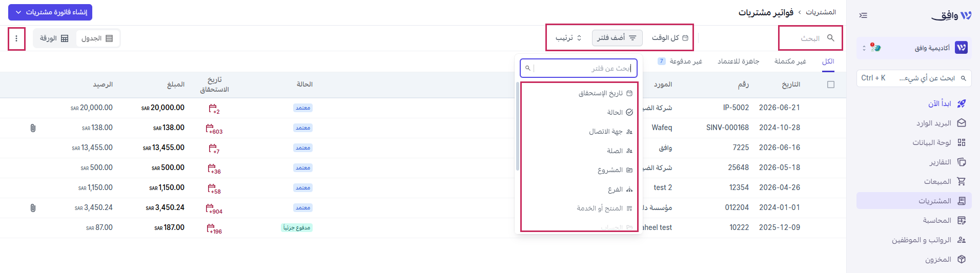This screenshot has width=980, height=273.
Task: Switch to الجدول table view
Action: point(97,38)
